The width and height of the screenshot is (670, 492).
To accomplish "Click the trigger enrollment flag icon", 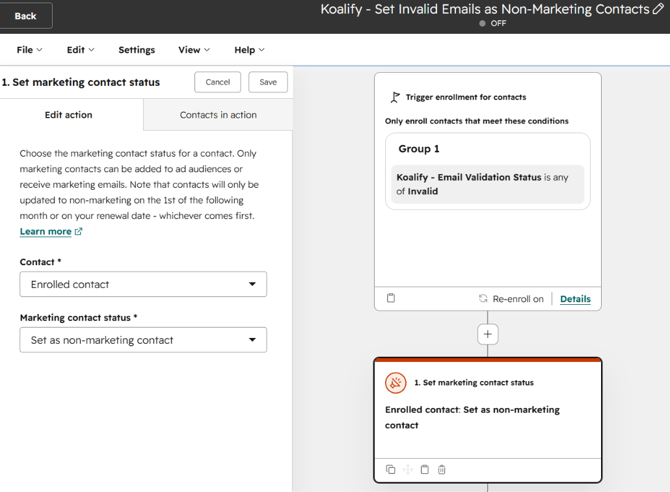I will [x=395, y=97].
